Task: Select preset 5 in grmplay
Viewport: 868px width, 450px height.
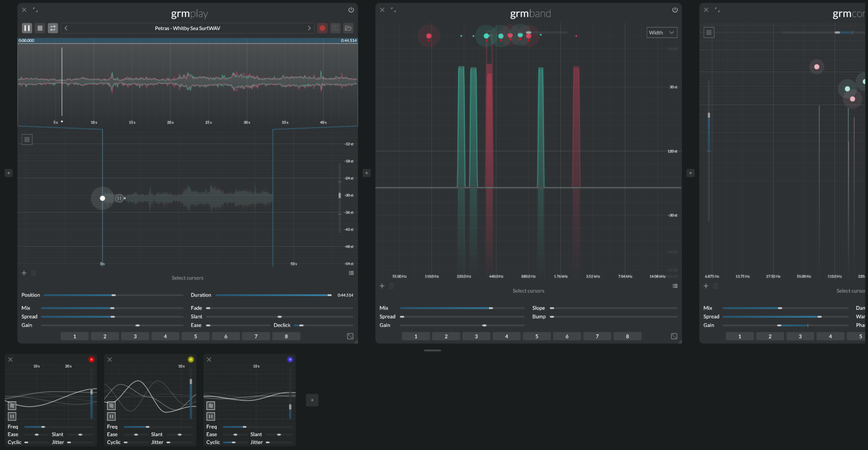Action: click(x=195, y=336)
